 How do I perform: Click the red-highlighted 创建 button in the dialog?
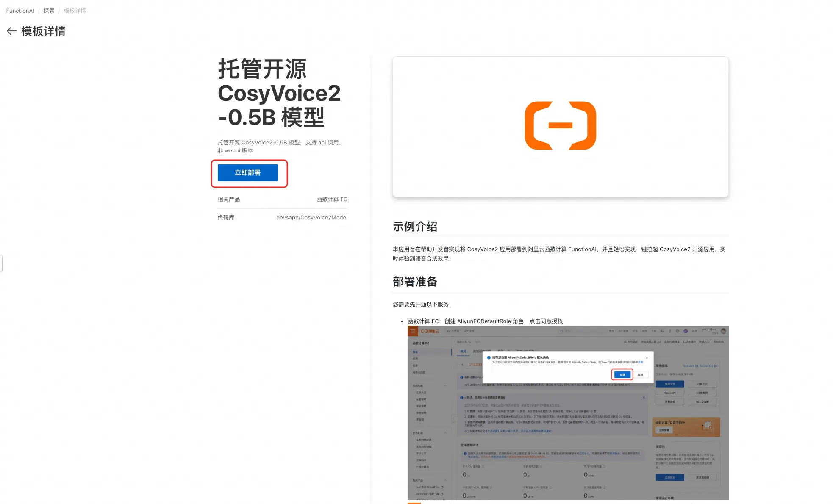click(622, 374)
